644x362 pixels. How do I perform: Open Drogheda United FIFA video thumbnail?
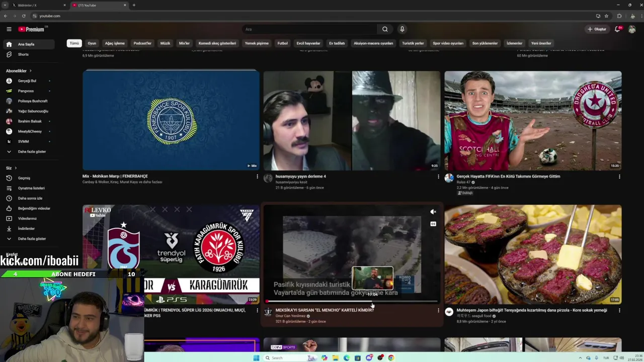coord(533,121)
